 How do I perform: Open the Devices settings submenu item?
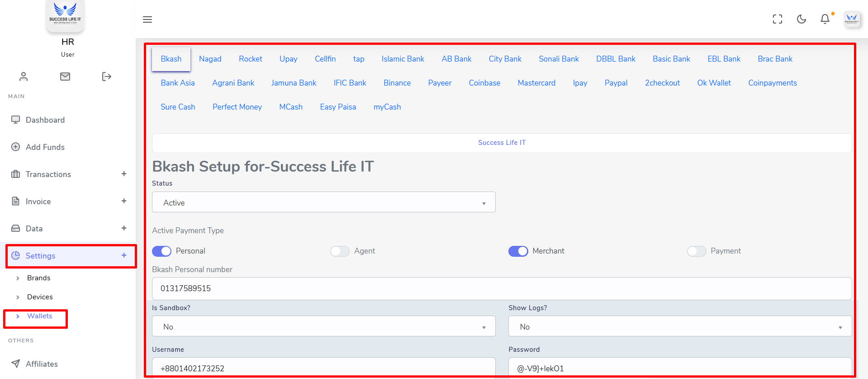[x=40, y=297]
